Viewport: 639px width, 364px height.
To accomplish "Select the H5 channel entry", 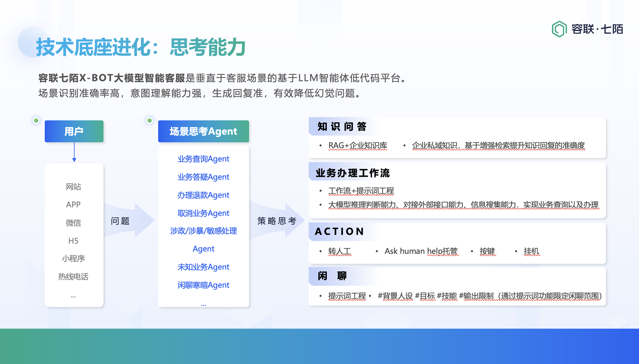I will (73, 241).
